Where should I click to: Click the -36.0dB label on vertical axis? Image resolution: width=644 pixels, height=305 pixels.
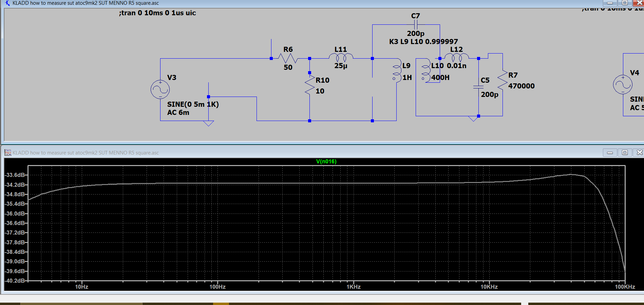click(x=15, y=213)
